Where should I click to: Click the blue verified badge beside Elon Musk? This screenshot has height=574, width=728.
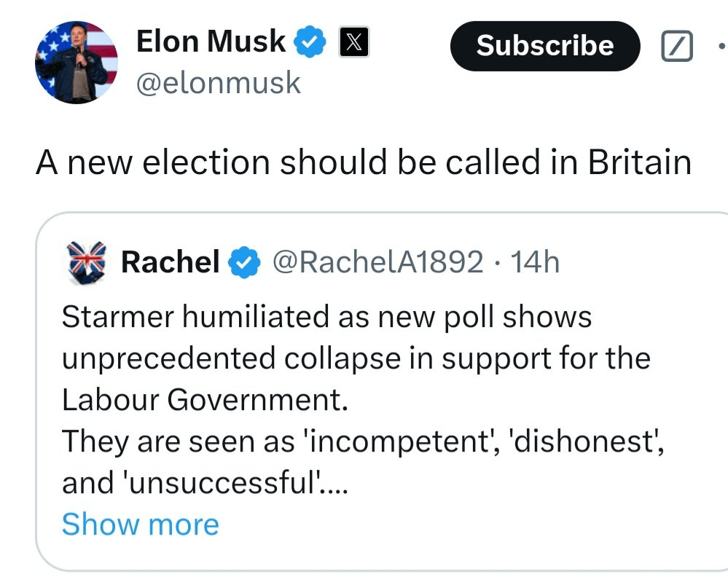(309, 43)
